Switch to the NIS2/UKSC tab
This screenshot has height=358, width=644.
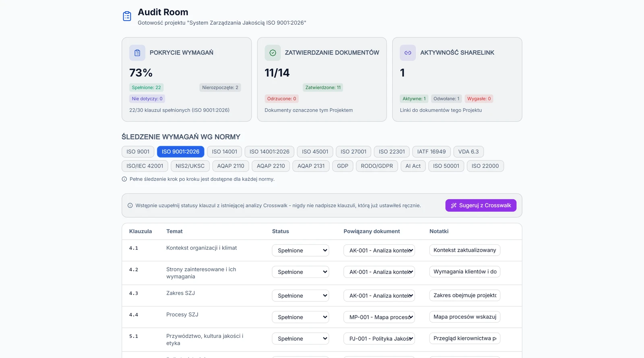(x=190, y=166)
